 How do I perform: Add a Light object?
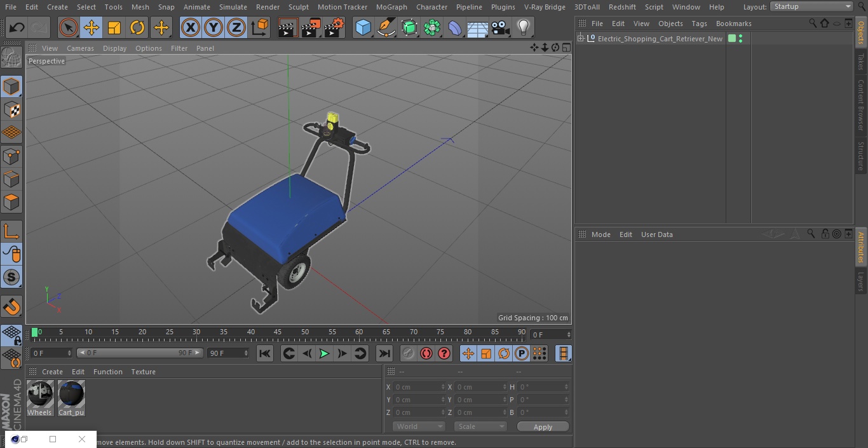pos(524,27)
